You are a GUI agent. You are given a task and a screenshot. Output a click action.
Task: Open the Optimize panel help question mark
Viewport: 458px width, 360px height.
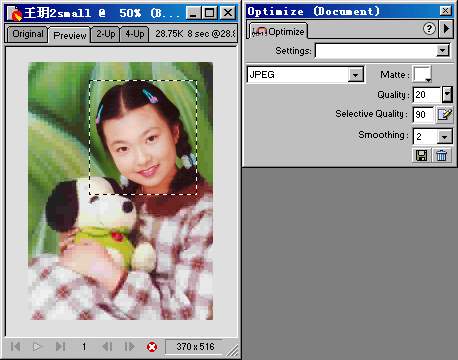coord(429,29)
